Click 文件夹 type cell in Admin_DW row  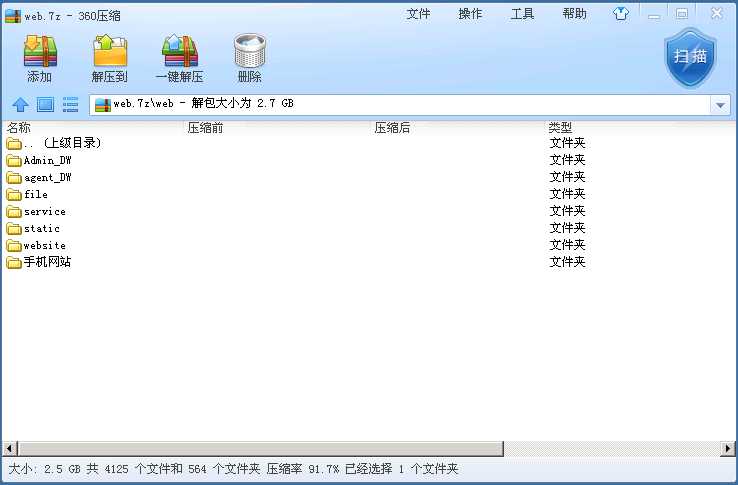[x=567, y=160]
